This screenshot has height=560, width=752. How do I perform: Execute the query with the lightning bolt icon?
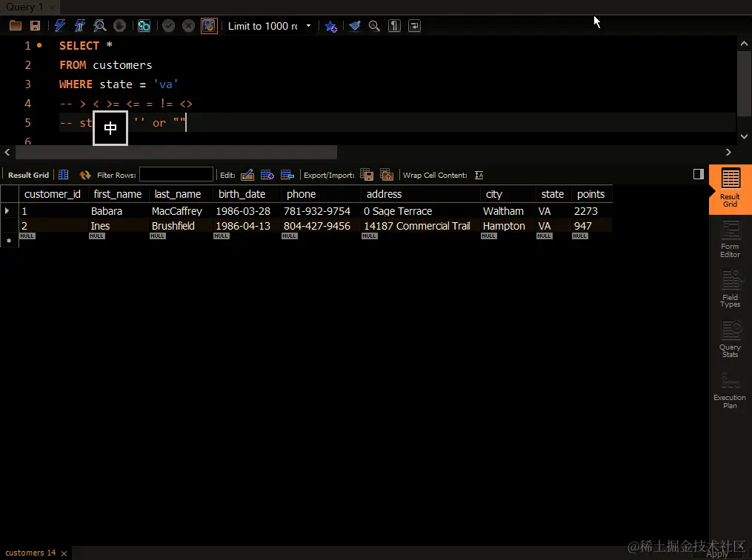coord(60,26)
